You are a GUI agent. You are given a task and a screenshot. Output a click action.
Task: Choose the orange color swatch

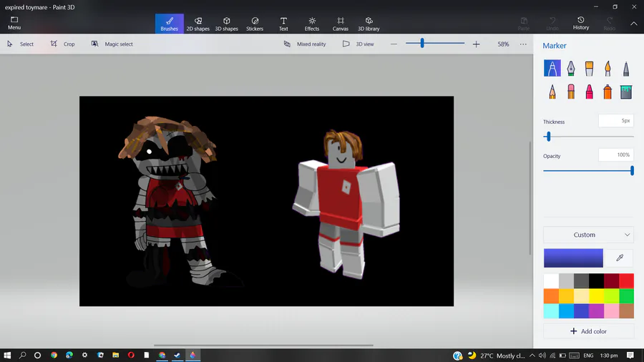coord(551,296)
